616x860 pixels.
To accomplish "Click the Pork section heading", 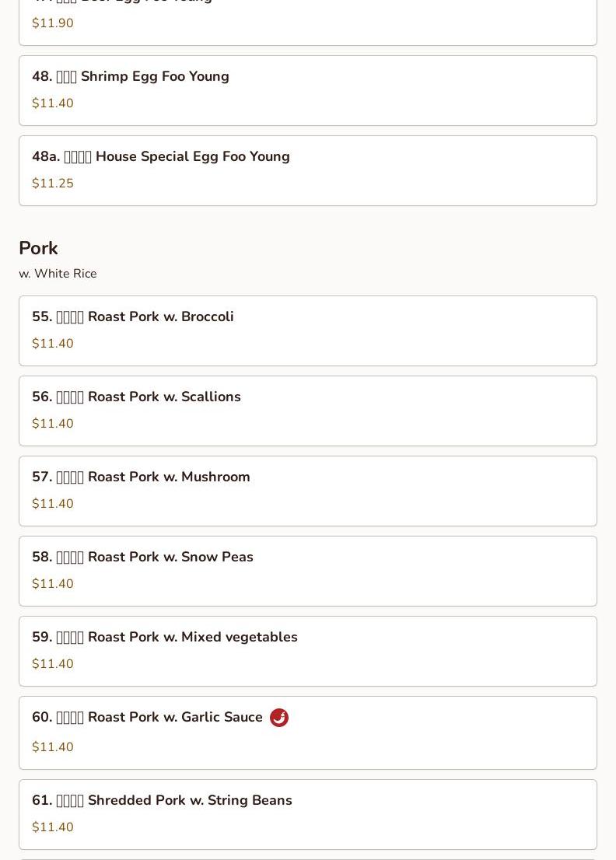I will pos(38,248).
